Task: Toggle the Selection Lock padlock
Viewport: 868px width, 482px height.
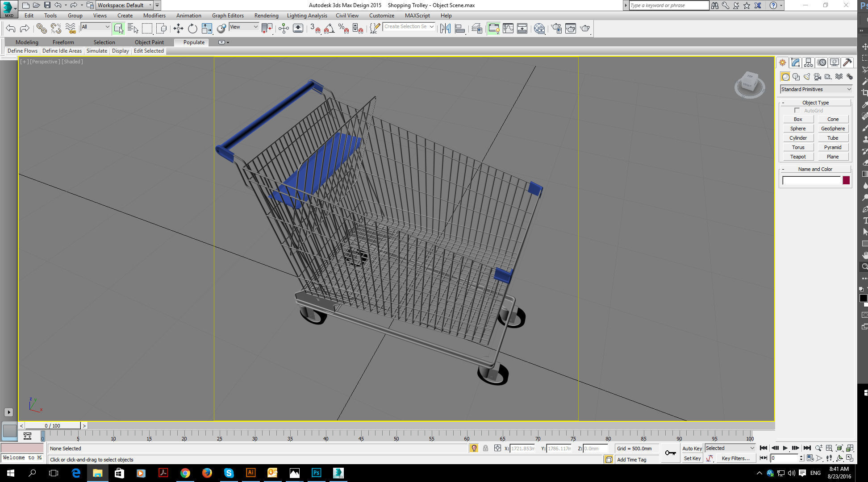Action: click(x=485, y=448)
